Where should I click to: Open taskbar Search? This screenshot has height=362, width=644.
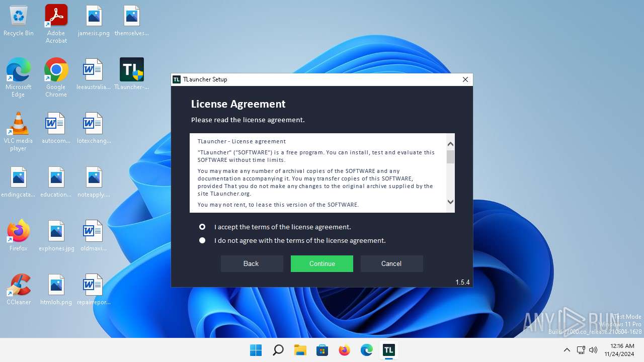coord(278,350)
